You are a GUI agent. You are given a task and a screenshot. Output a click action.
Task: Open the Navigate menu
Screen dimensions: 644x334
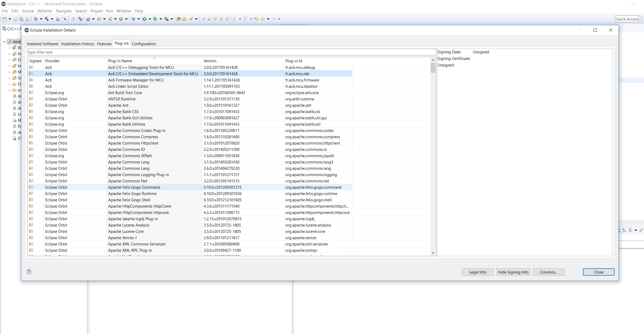tap(64, 11)
